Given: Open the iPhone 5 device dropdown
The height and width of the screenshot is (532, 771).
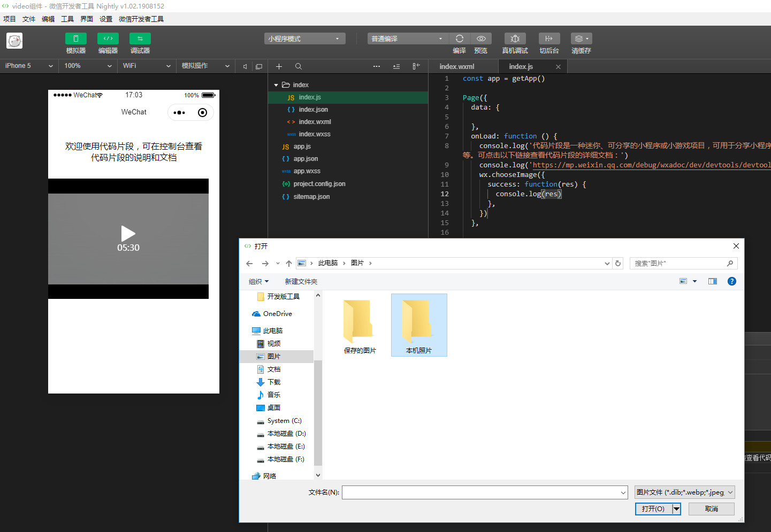Looking at the screenshot, I should point(29,66).
